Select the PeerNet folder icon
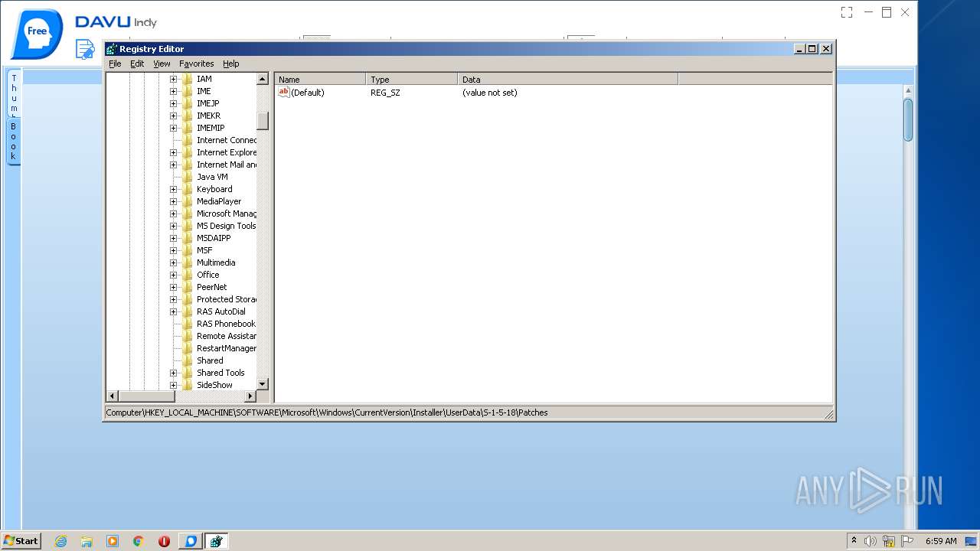The image size is (980, 551). (188, 287)
